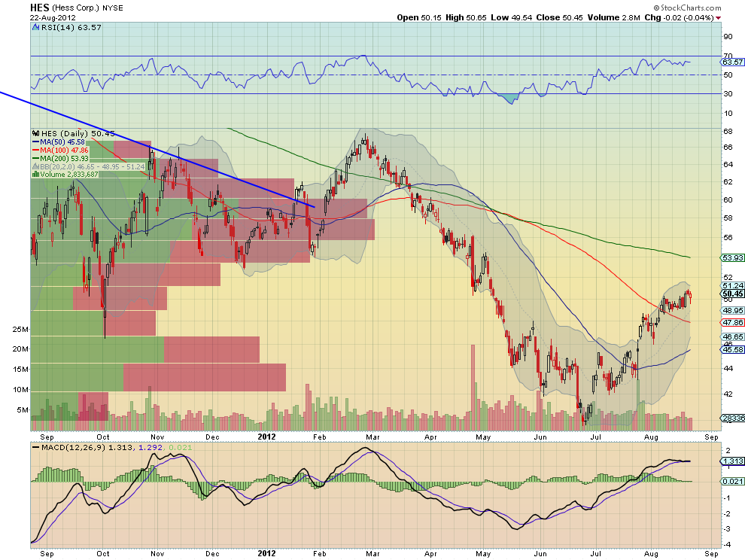Click the 51.24 upper band price tag
This screenshot has height=560, width=745.
pyautogui.click(x=732, y=286)
